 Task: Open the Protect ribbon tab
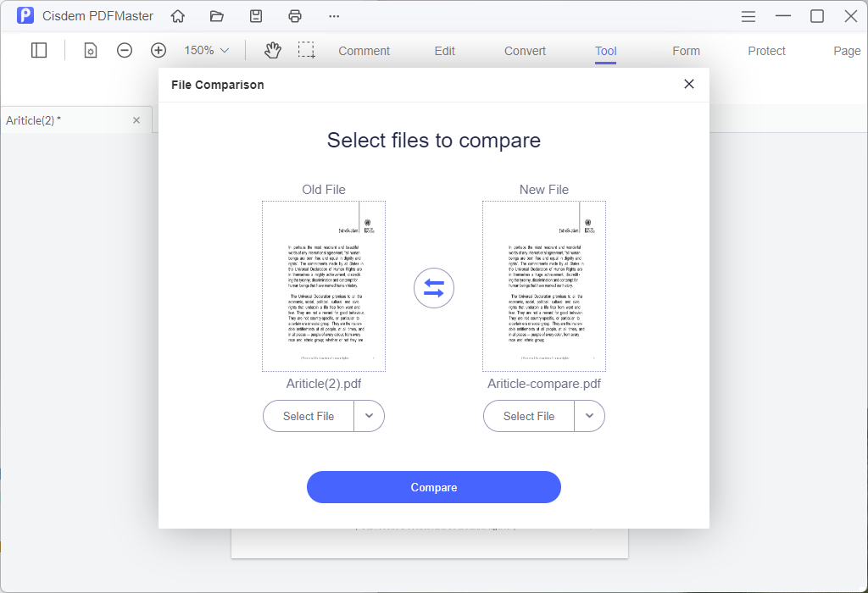click(x=765, y=51)
